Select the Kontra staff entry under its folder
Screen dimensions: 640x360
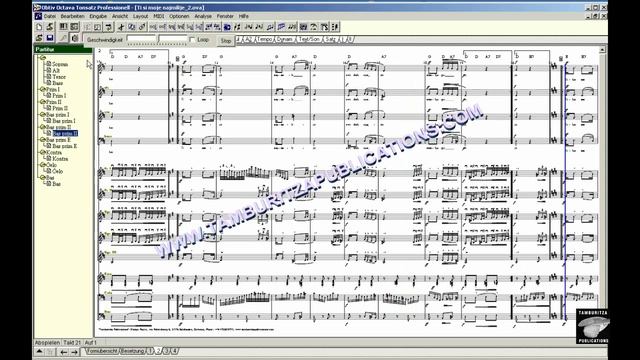60,159
